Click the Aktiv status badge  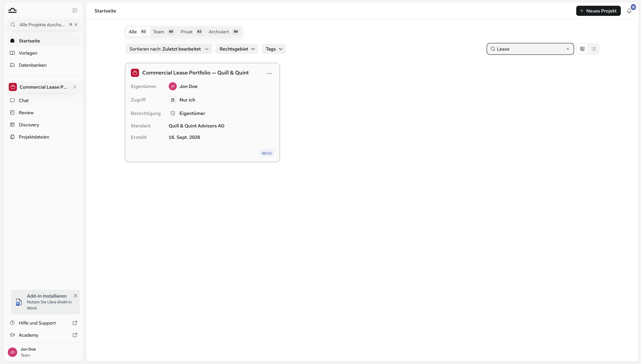pos(267,153)
